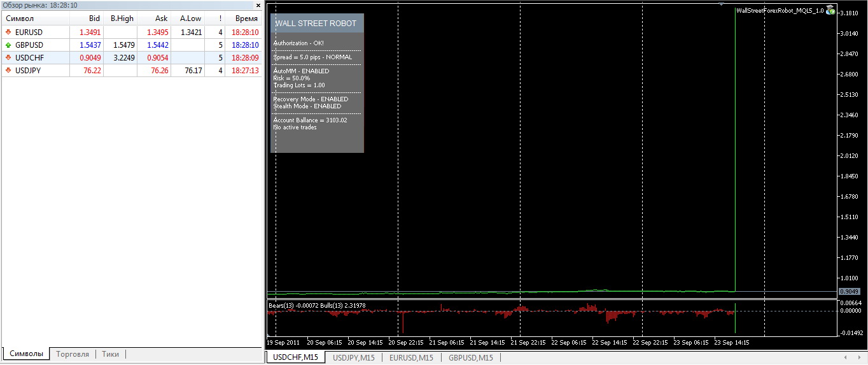Click EURUSD ask value 1.3495
The width and height of the screenshot is (868, 365).
coord(158,32)
